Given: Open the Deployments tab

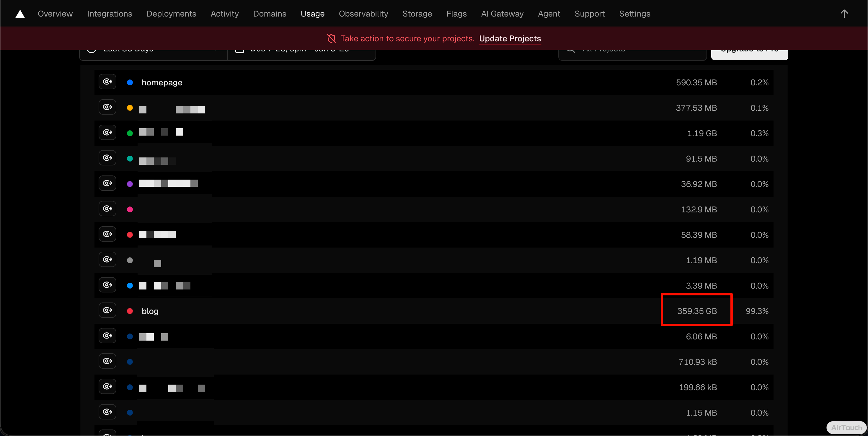Looking at the screenshot, I should [x=171, y=14].
